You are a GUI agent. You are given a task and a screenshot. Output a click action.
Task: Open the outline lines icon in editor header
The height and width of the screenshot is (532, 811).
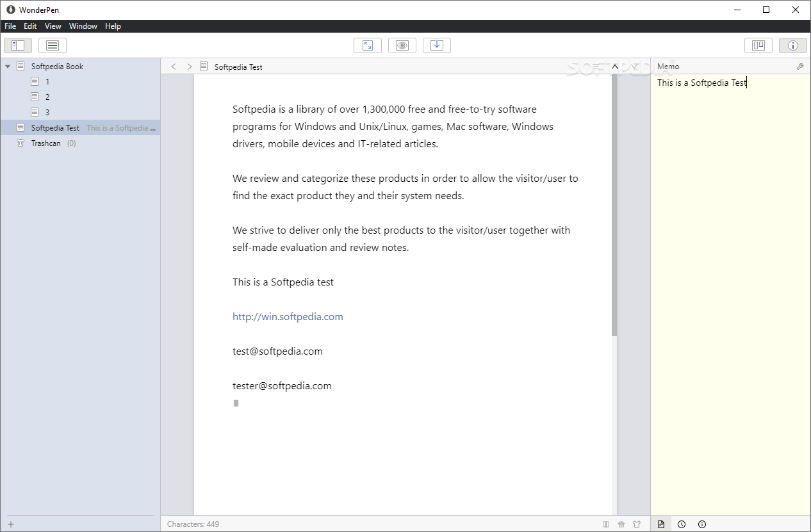(596, 67)
